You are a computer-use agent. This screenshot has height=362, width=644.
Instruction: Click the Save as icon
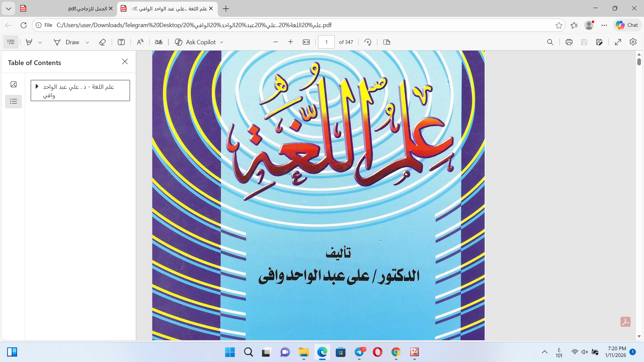[599, 42]
